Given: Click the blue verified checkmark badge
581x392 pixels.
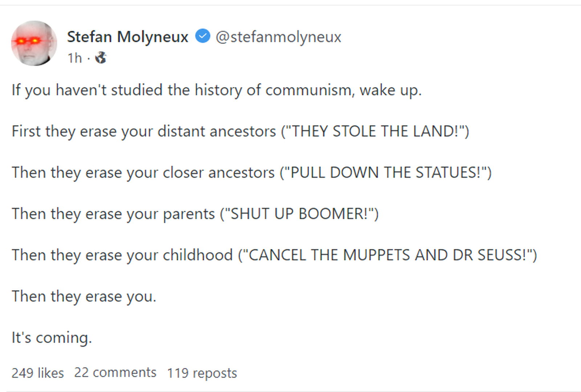Looking at the screenshot, I should pyautogui.click(x=203, y=36).
